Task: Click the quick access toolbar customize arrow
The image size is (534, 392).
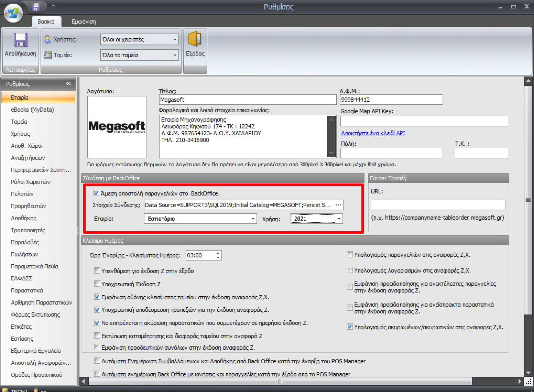Action: 54,7
